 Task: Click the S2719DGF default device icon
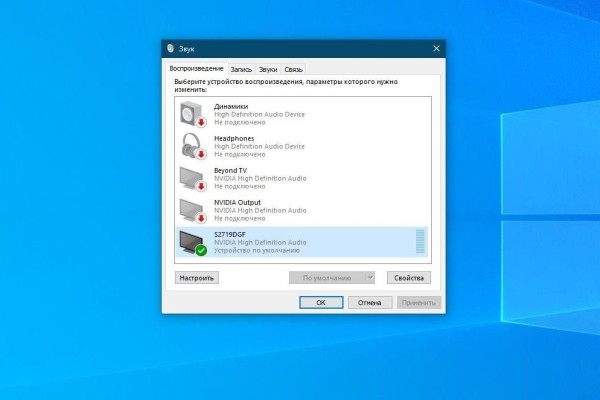[x=190, y=242]
